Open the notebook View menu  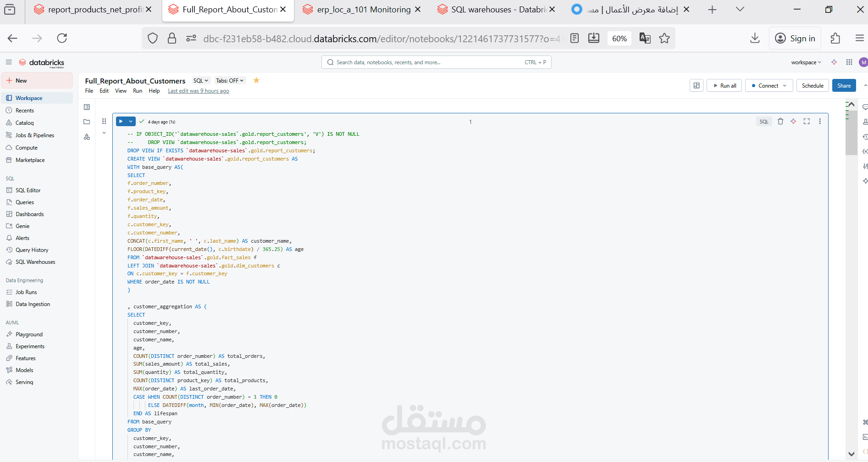121,91
